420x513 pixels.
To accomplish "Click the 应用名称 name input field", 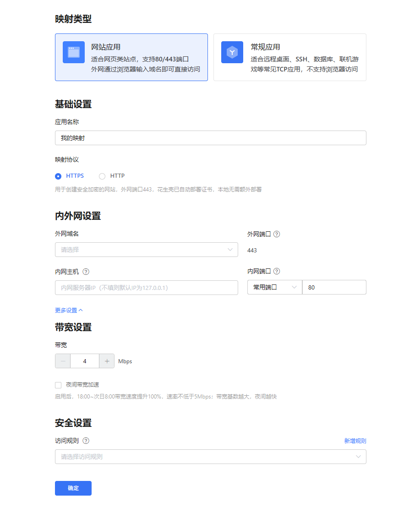I will pyautogui.click(x=210, y=138).
